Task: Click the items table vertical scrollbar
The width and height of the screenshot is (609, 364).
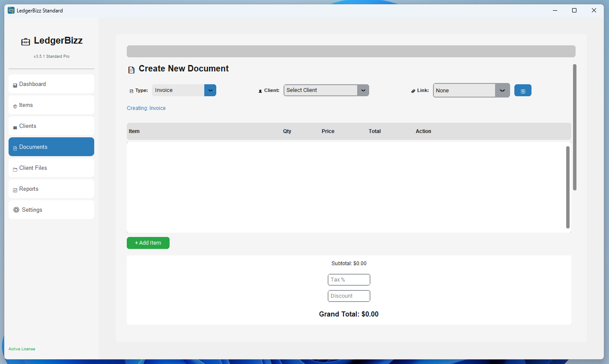Action: pos(568,187)
